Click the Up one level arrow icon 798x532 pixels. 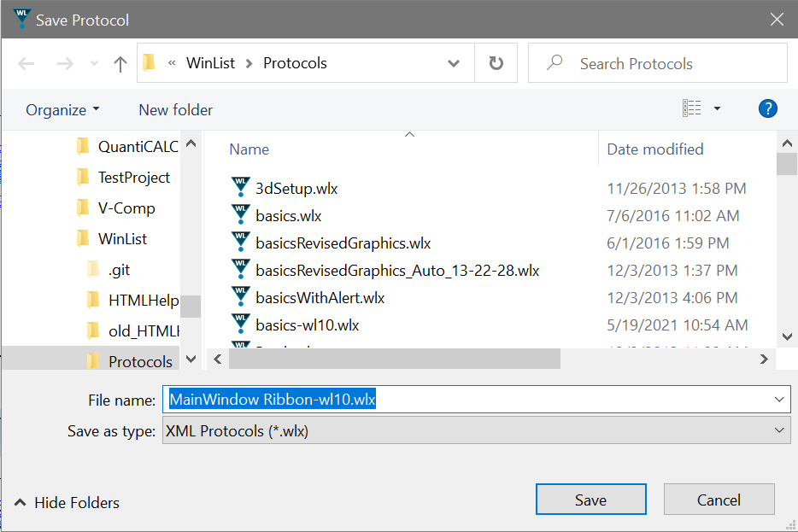[120, 64]
